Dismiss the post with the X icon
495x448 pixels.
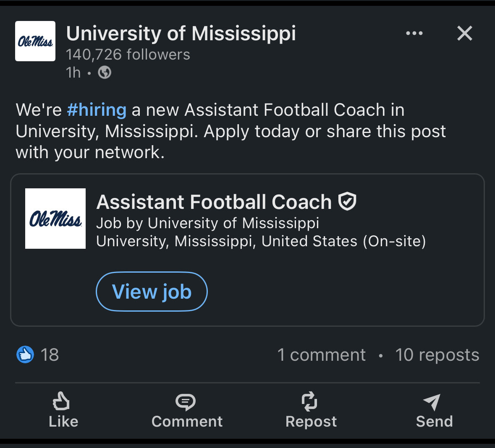(x=464, y=34)
